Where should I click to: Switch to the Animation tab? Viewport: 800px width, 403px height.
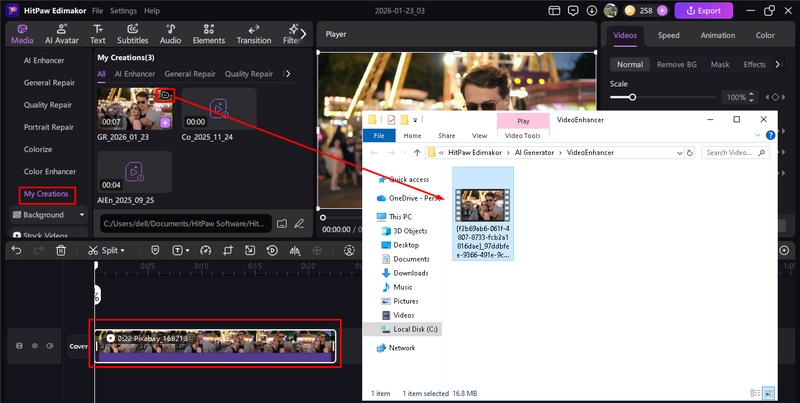click(718, 35)
